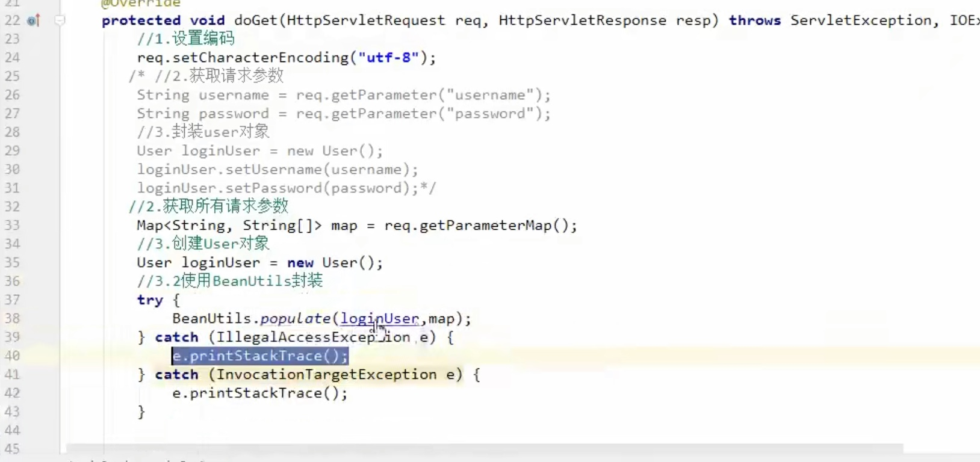
Task: Click the override method gutter icon on line 22
Action: pyautogui.click(x=34, y=20)
